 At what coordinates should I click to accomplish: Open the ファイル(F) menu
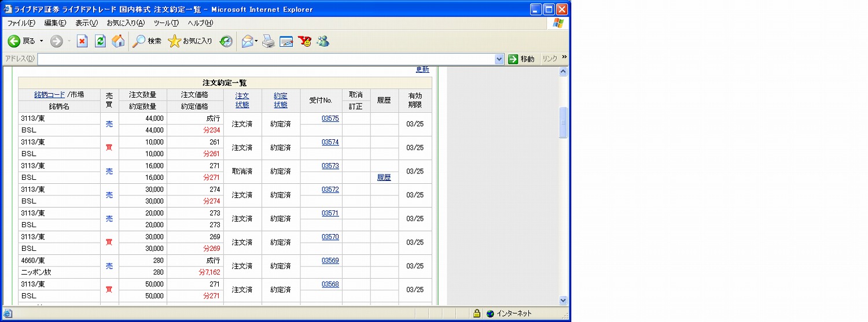pyautogui.click(x=21, y=23)
